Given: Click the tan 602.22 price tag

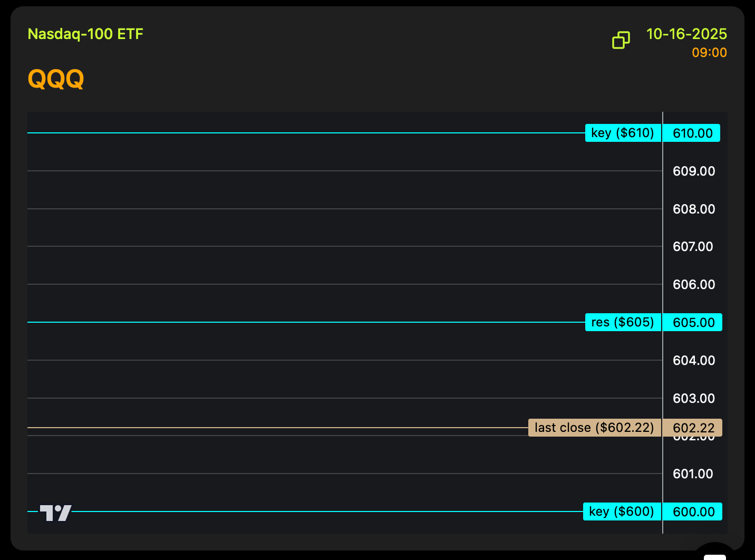Looking at the screenshot, I should pyautogui.click(x=693, y=428).
